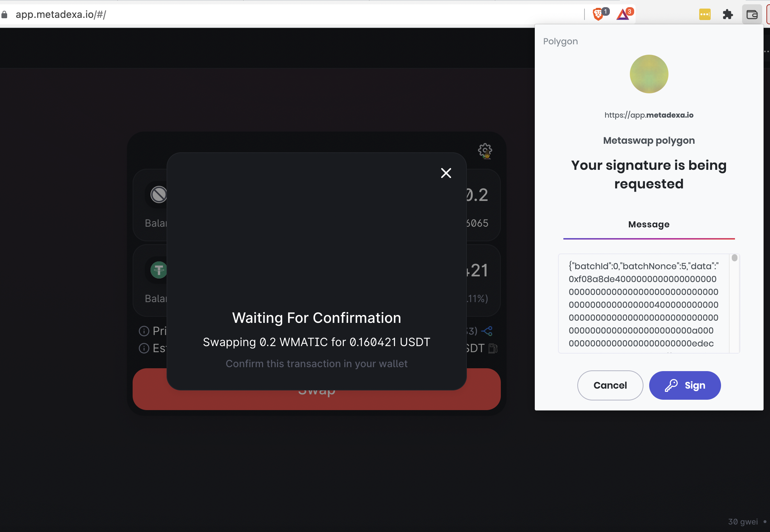
Task: Click the price share route icon
Action: [487, 331]
